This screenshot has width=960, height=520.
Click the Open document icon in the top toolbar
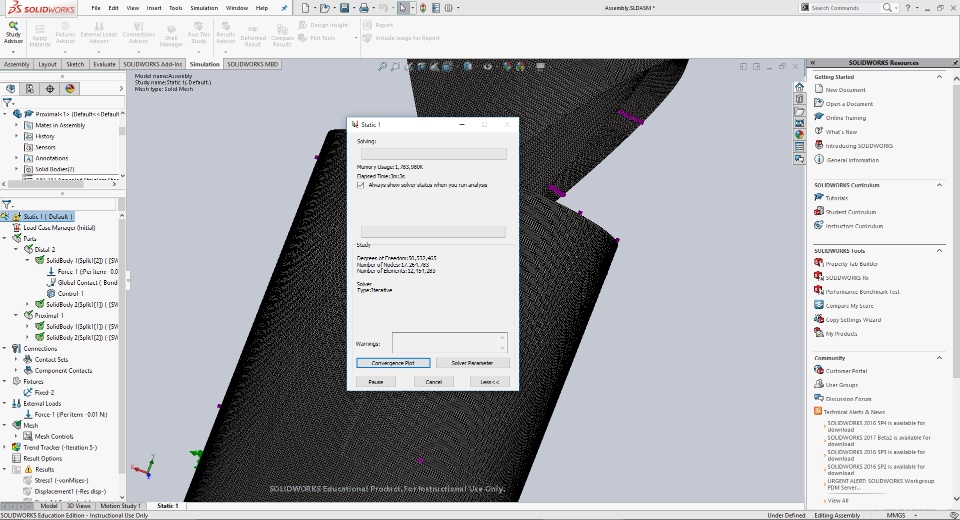[x=324, y=8]
